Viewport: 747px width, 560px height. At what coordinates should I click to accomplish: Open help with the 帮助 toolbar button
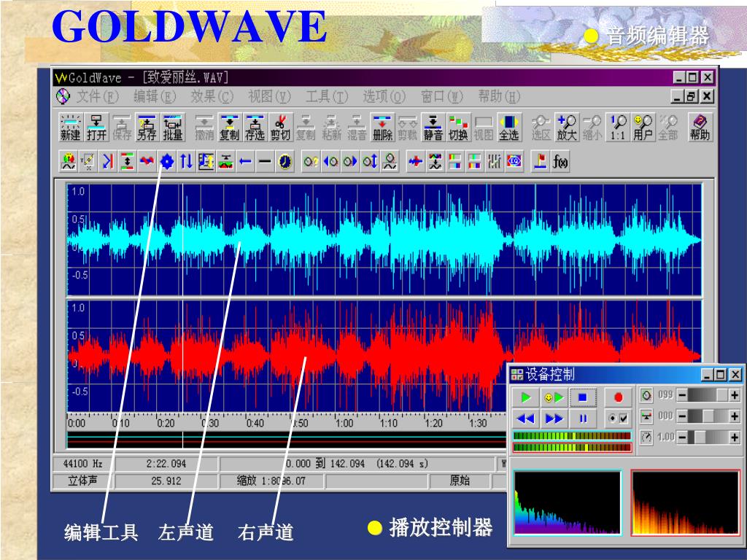pyautogui.click(x=700, y=127)
